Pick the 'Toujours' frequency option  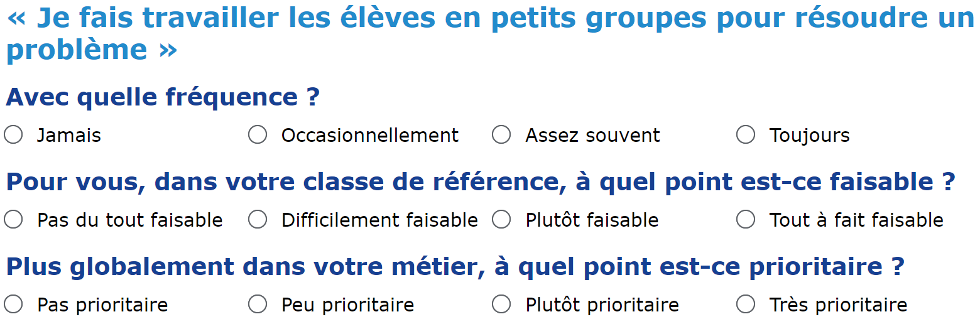pos(746,135)
